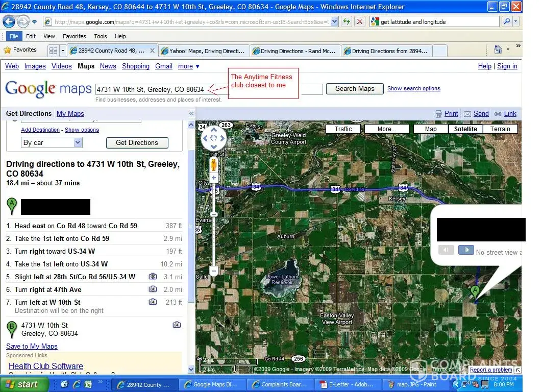Click the Get Directions button
The width and height of the screenshot is (543, 392).
[137, 143]
